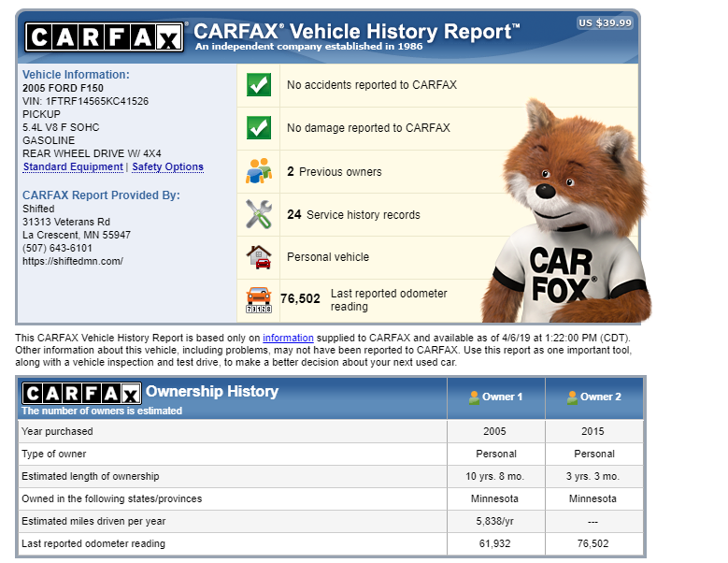The height and width of the screenshot is (563, 728).
Task: Click Owner 2 odometer reading 76,502
Action: 592,543
